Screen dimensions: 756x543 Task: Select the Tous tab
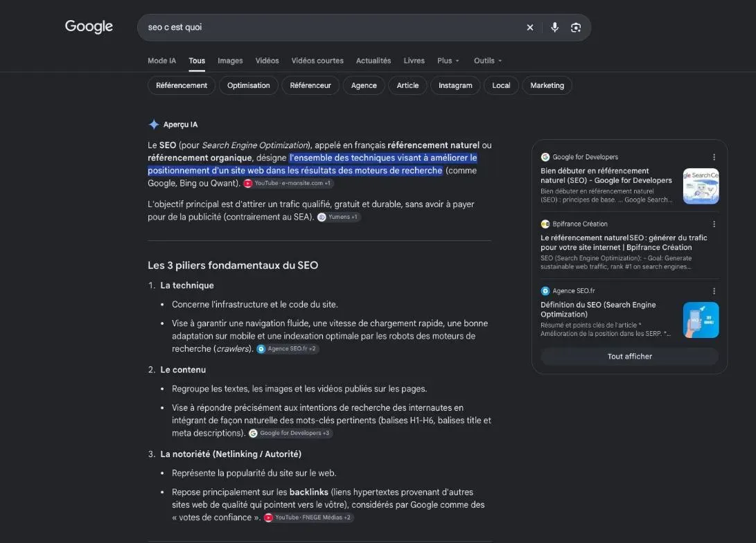coord(197,61)
